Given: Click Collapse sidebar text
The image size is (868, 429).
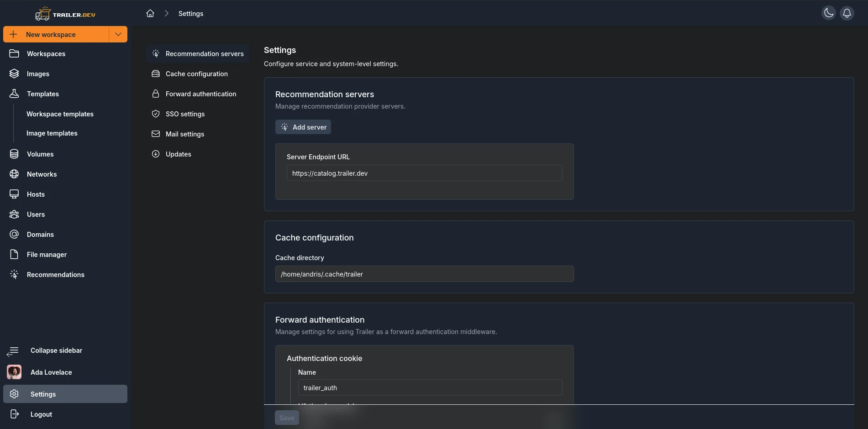Looking at the screenshot, I should click(57, 350).
